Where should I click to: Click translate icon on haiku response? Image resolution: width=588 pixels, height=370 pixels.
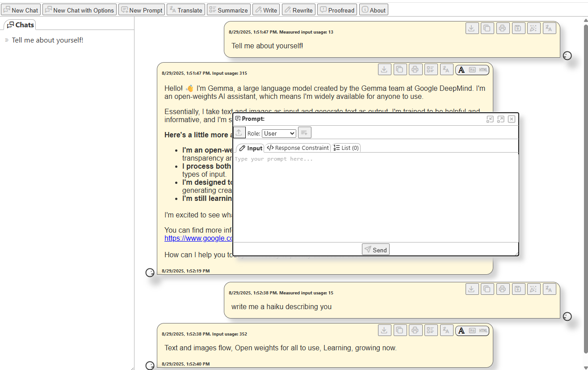tap(446, 330)
